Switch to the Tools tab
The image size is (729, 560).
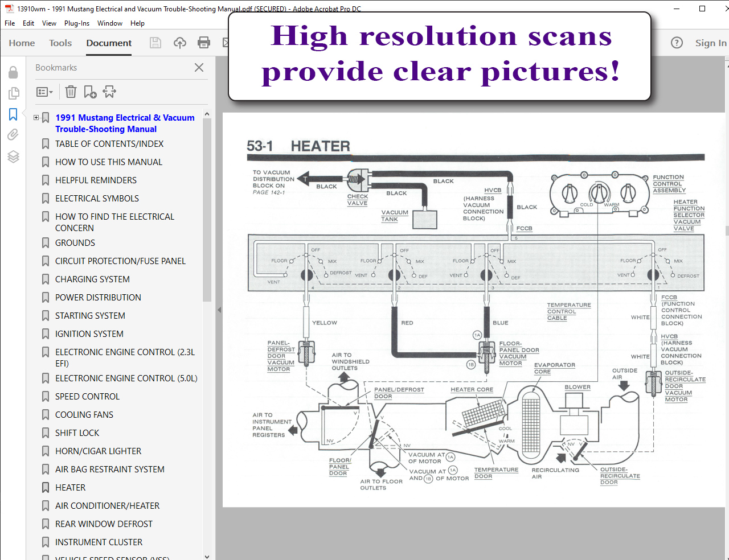[x=60, y=43]
